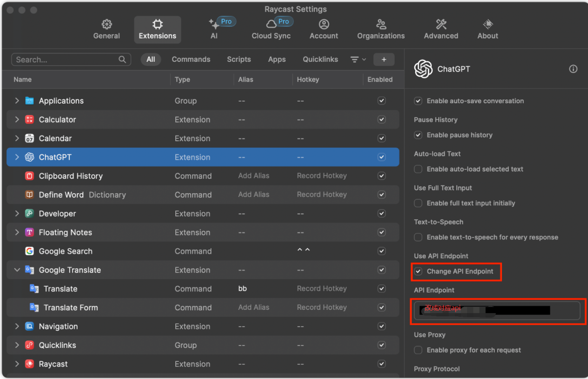This screenshot has height=379, width=588.
Task: Collapse the Google Translate extension
Action: pyautogui.click(x=17, y=270)
